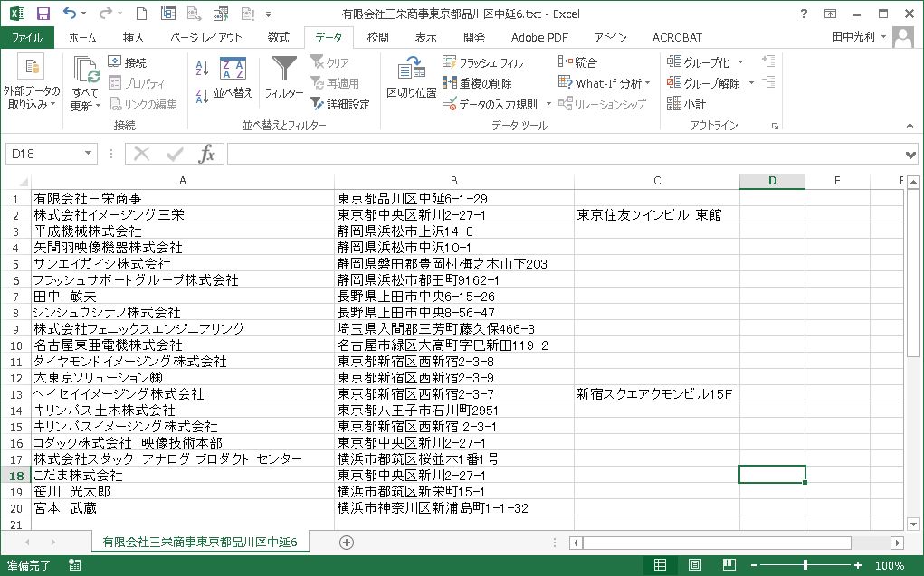The height and width of the screenshot is (576, 924).
Task: Show detail icon in outline group
Action: tap(767, 61)
